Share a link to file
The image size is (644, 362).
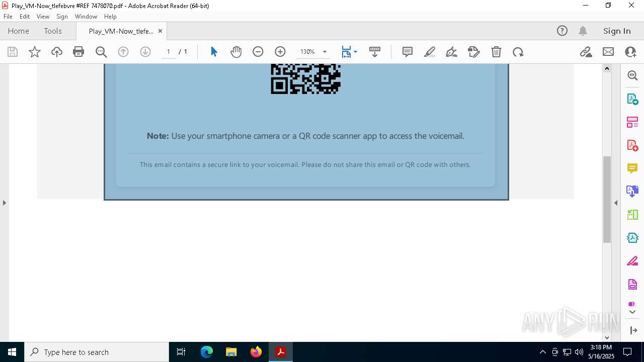pos(586,52)
